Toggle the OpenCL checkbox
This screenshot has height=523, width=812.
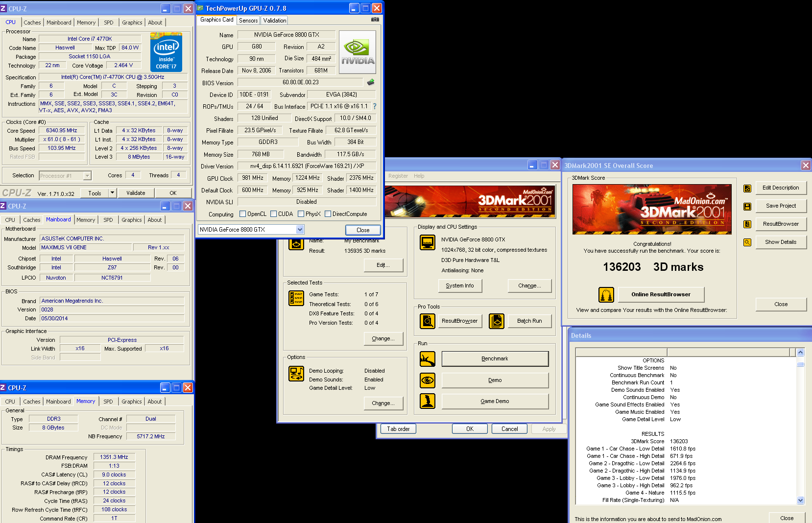tap(242, 214)
